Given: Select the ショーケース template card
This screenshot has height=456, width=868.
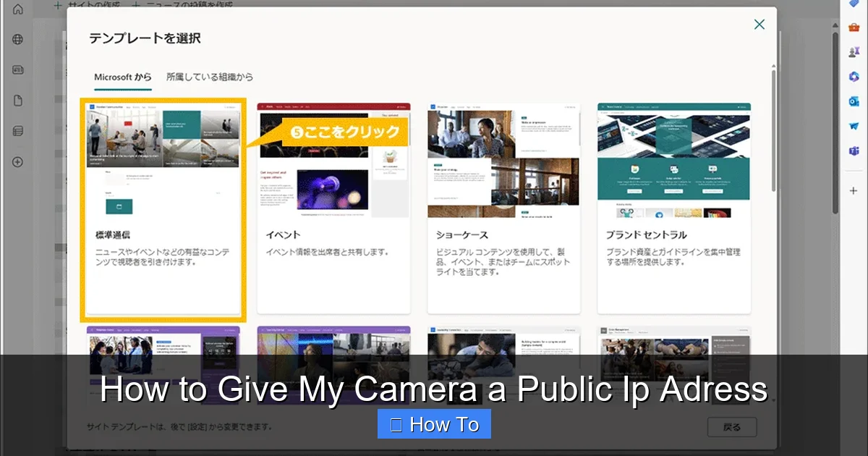Looking at the screenshot, I should tap(503, 208).
